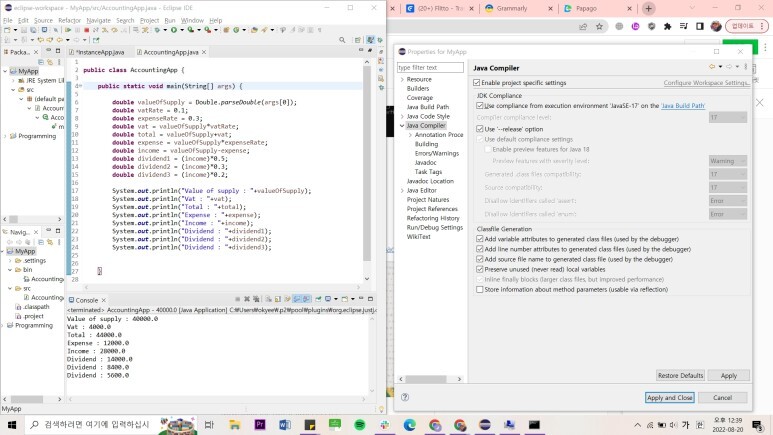Open the File menu in Eclipse
773x435 pixels.
(x=8, y=20)
